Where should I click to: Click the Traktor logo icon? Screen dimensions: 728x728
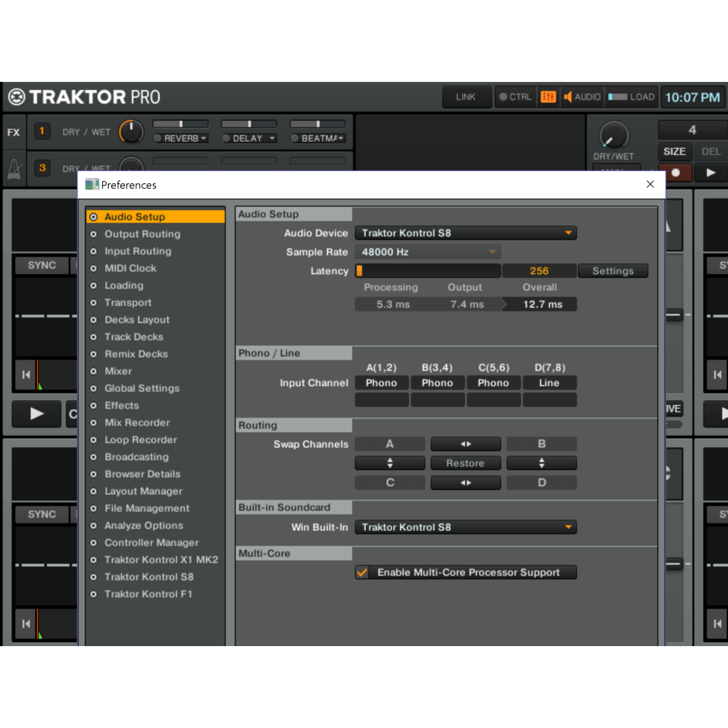click(17, 97)
